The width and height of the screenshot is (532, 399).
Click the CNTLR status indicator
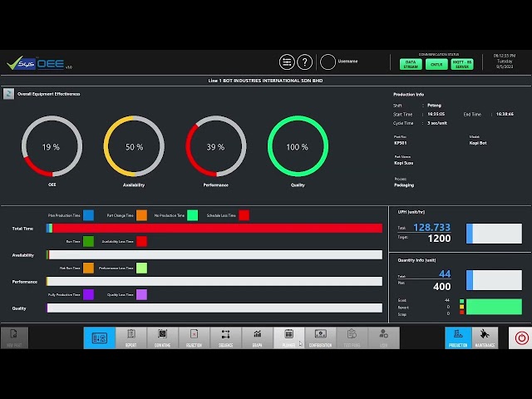coord(436,64)
